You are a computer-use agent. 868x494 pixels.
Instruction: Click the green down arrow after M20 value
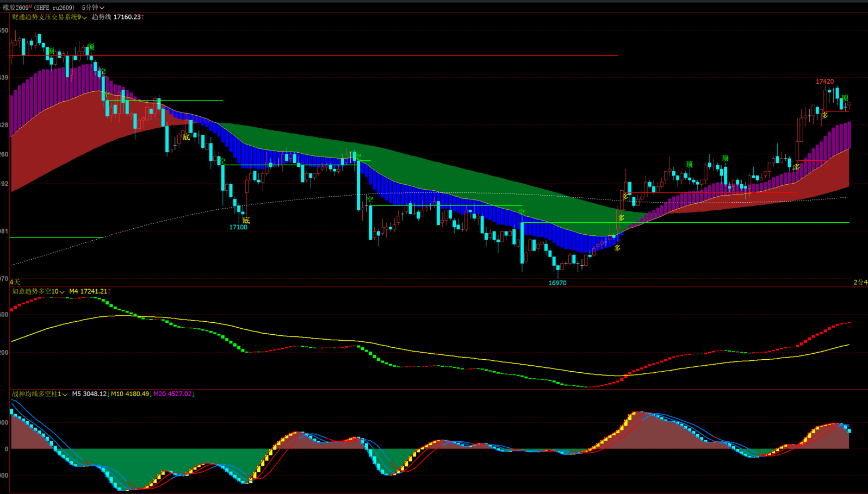pyautogui.click(x=193, y=394)
